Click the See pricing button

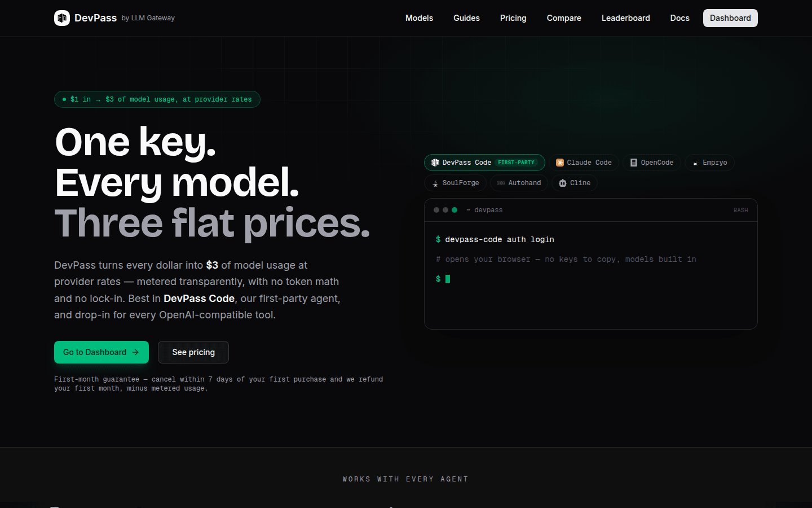click(193, 352)
